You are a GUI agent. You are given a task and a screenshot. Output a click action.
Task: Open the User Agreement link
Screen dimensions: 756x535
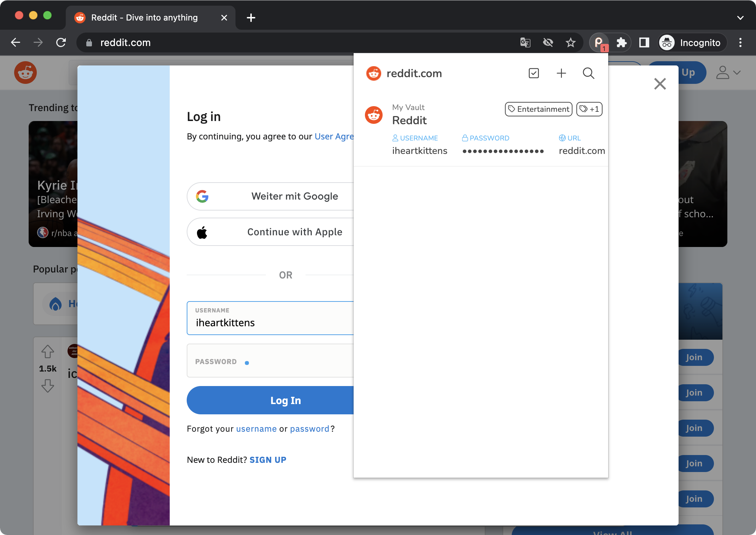(334, 137)
